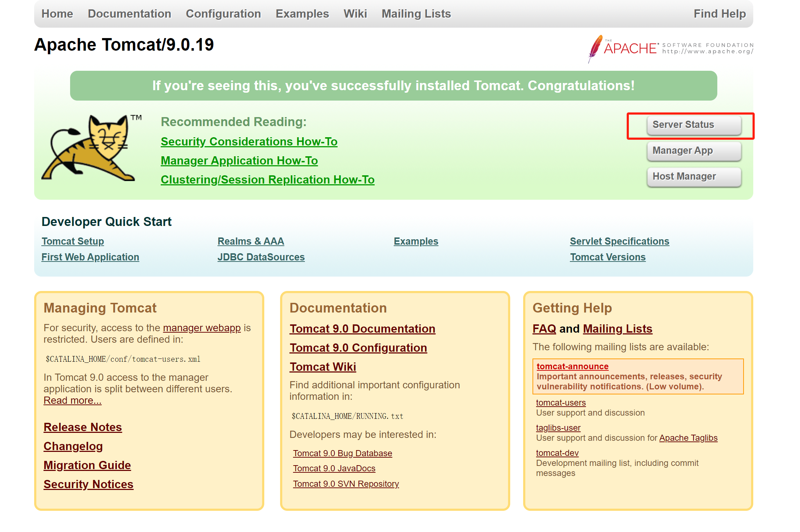Viewport: 800px width, 532px height.
Task: Open Security Considerations How-To link
Action: (x=249, y=142)
